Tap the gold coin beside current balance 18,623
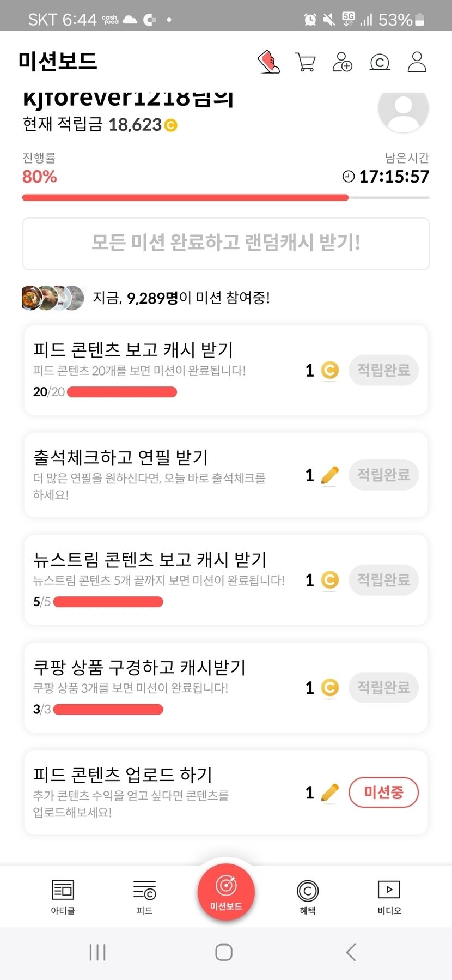This screenshot has width=452, height=980. pos(170,125)
